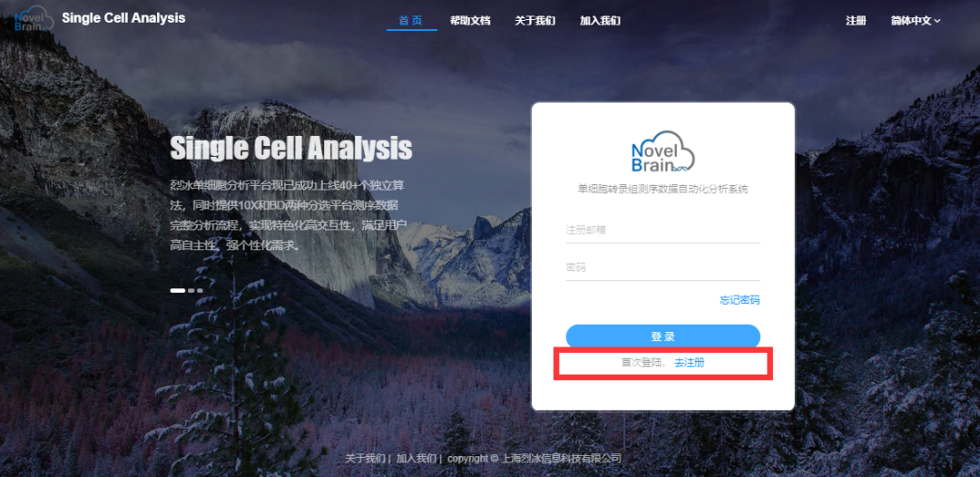Click the NovelBrain cloud logo in the login card
This screenshot has width=980, height=477.
coord(662,152)
